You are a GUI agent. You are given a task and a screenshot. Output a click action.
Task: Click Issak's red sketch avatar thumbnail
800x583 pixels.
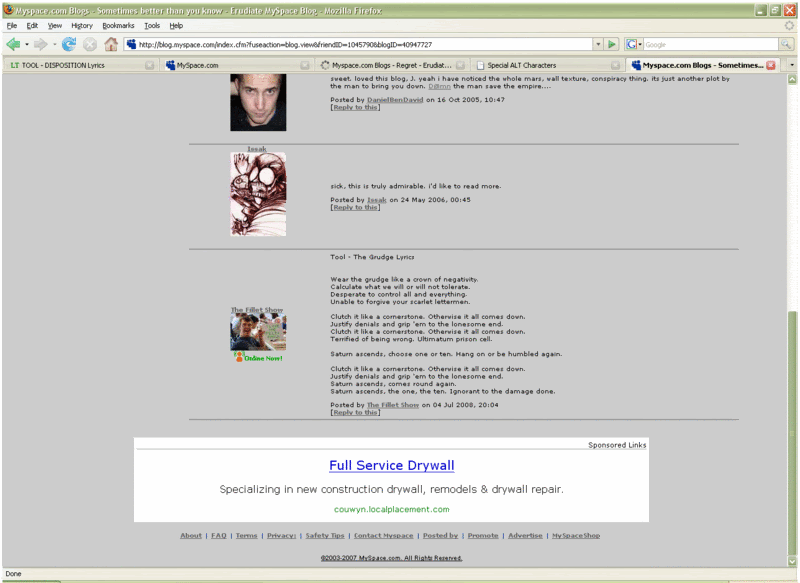[258, 194]
